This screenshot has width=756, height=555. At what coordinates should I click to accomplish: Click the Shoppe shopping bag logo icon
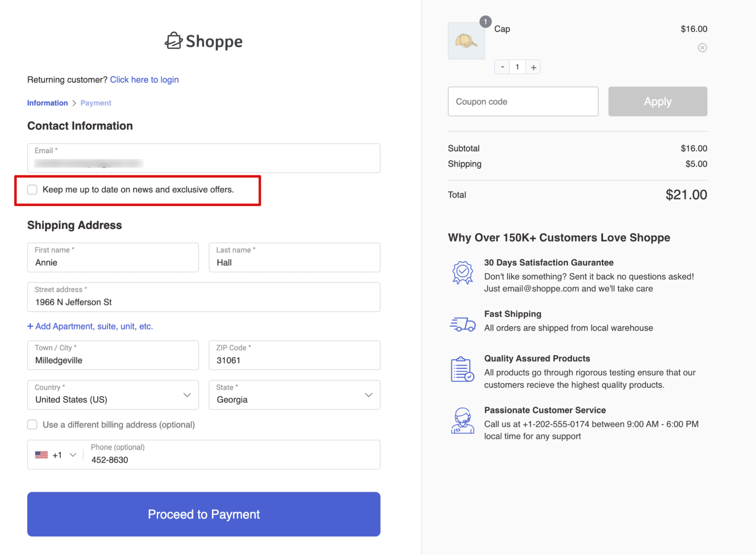click(174, 41)
